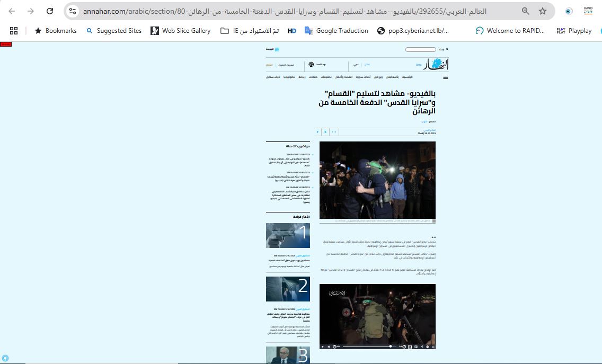Expand more share options (three dots)
This screenshot has width=602, height=364.
(334, 132)
